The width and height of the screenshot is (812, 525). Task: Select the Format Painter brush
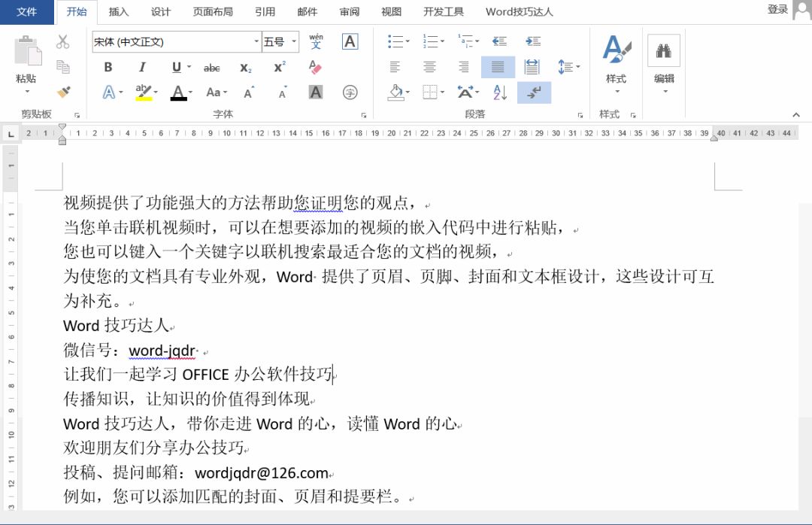(x=63, y=93)
